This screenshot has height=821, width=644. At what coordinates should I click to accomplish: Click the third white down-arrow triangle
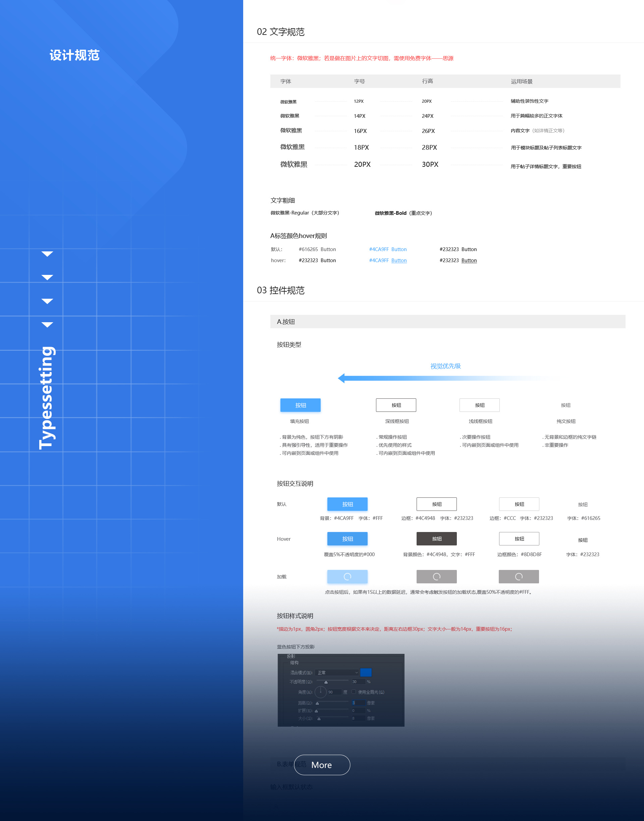(47, 301)
